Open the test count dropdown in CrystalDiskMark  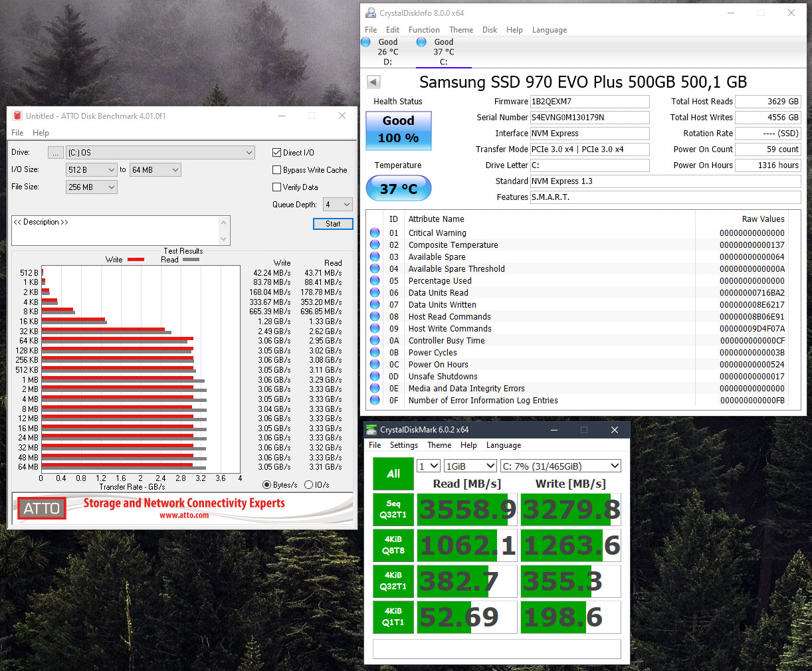[429, 466]
